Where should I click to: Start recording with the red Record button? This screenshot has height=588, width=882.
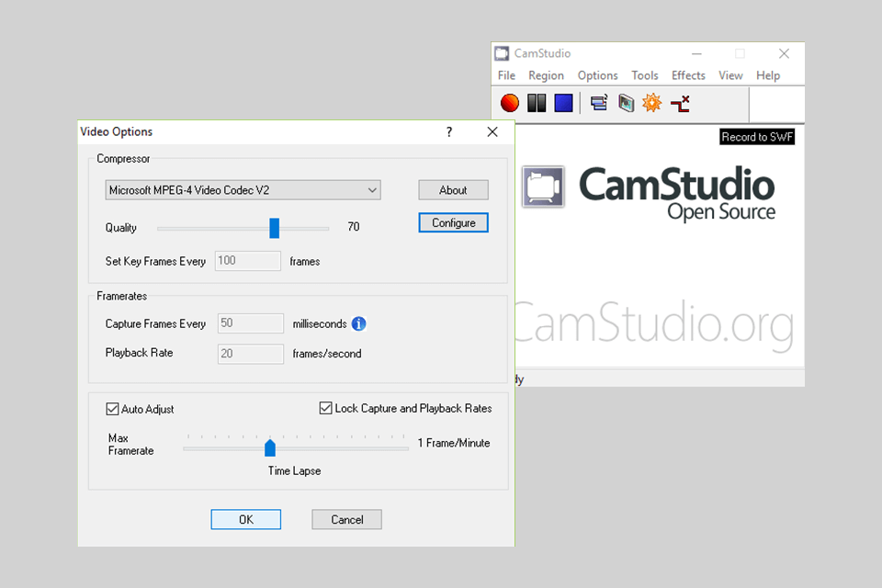(x=510, y=103)
